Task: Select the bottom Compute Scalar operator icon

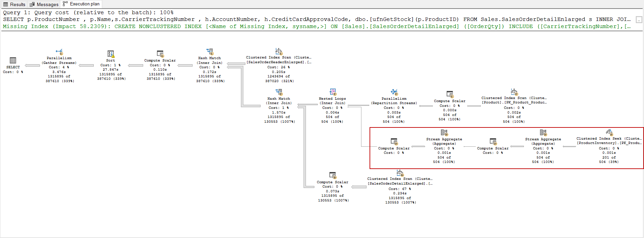Action: click(x=333, y=175)
